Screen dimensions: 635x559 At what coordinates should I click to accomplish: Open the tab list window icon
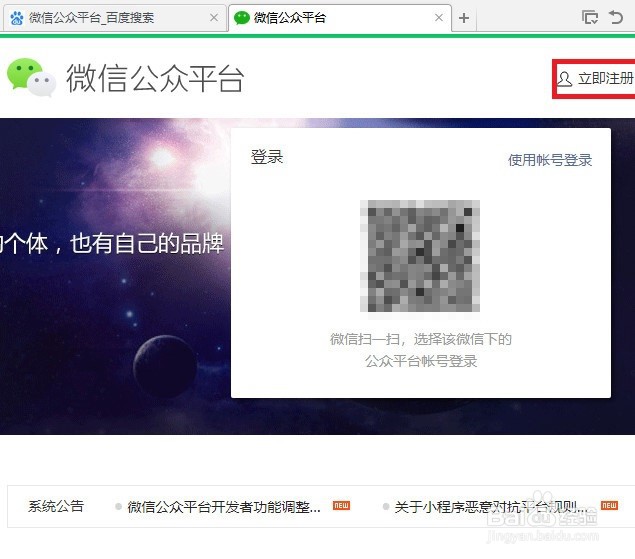(590, 17)
